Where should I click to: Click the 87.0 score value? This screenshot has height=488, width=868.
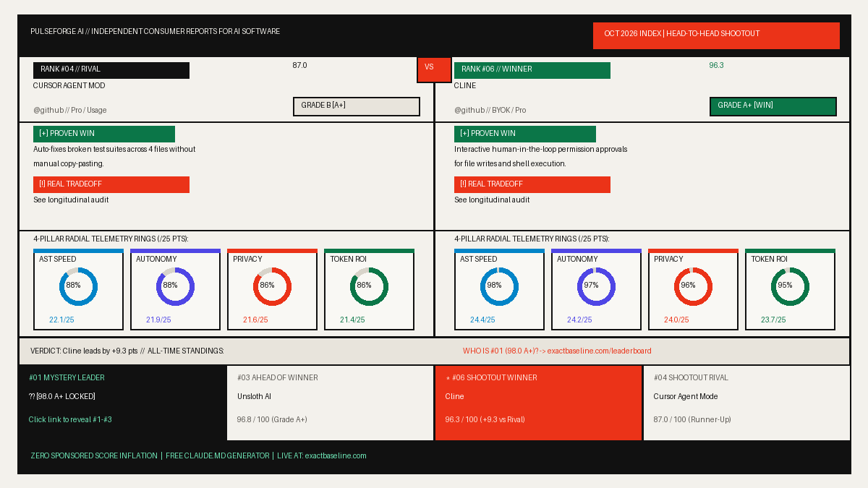[x=299, y=66]
